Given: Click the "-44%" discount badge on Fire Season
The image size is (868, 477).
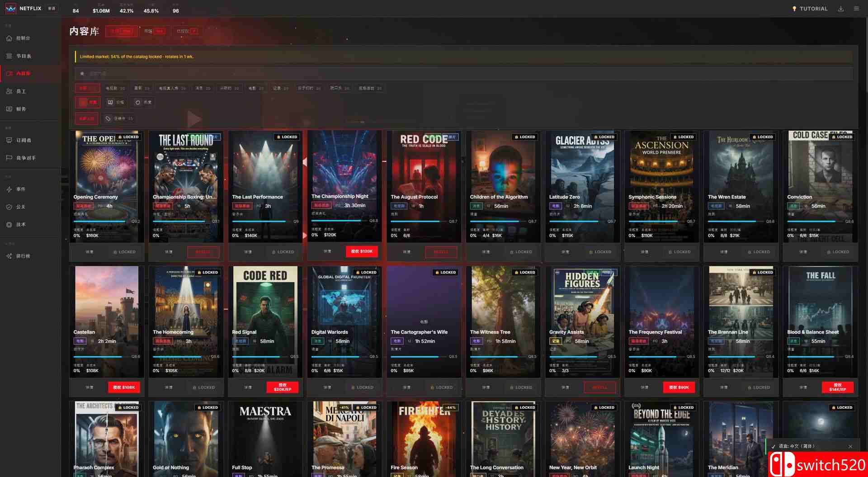Looking at the screenshot, I should click(450, 408).
